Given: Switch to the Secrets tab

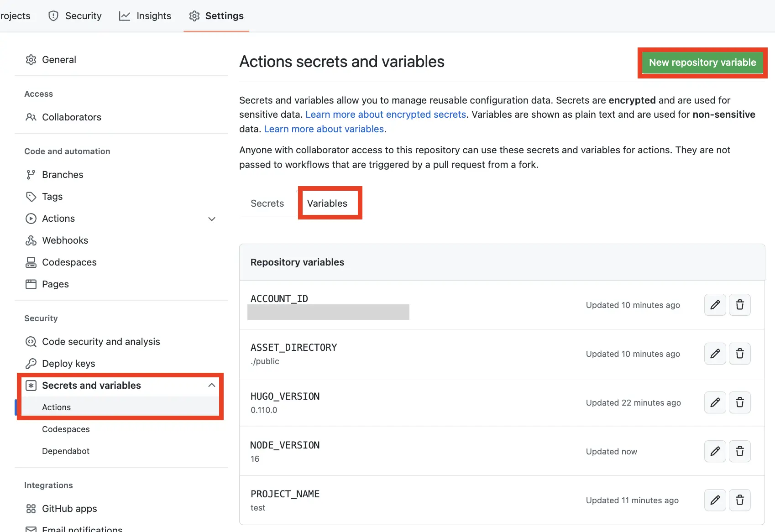Looking at the screenshot, I should 267,203.
